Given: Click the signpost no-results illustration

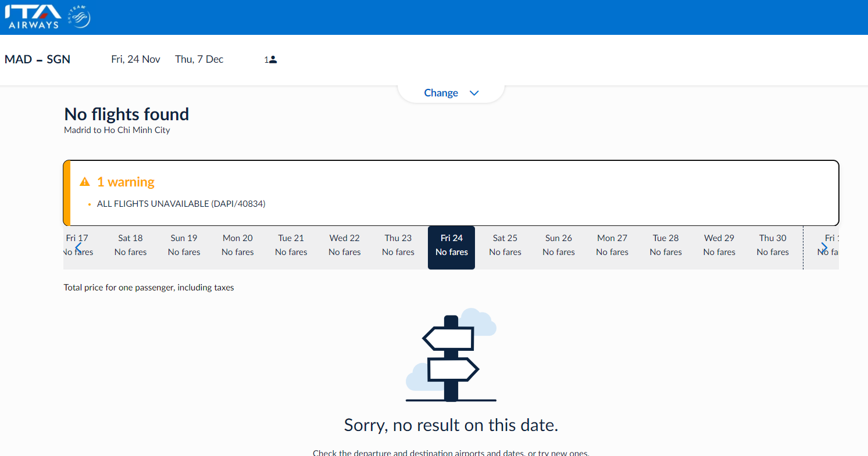Looking at the screenshot, I should tap(451, 355).
